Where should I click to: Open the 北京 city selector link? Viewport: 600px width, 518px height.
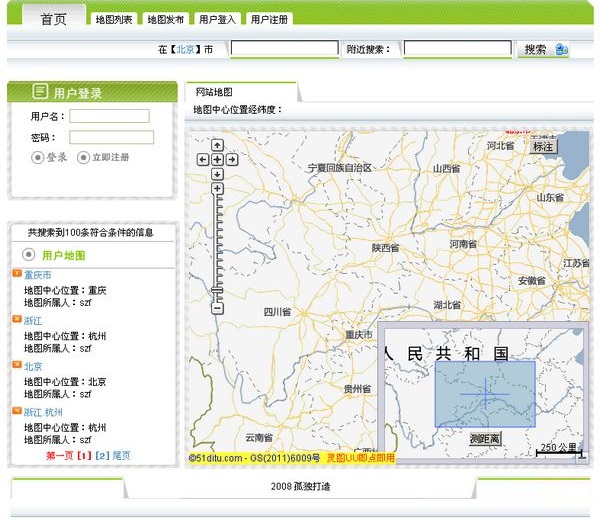tap(185, 49)
